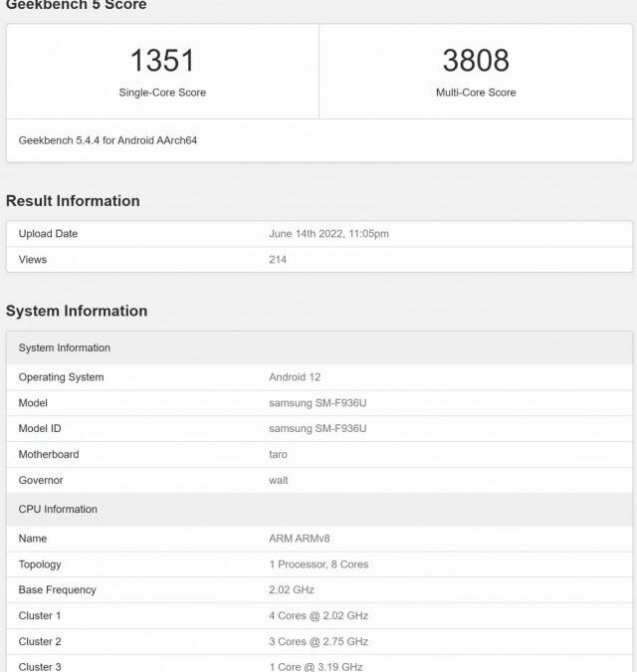Click the Result Information heading
This screenshot has height=672, width=637.
pos(73,201)
